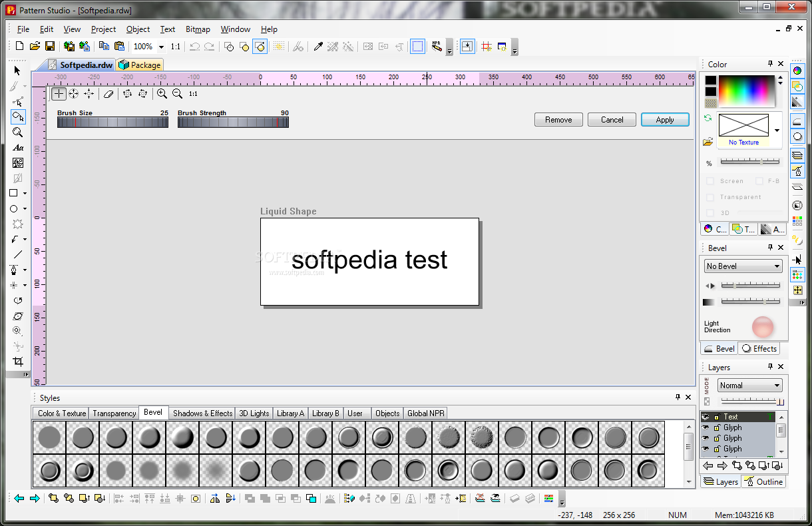The width and height of the screenshot is (812, 526).
Task: Click the open texture folder icon in Color panel
Action: point(708,142)
